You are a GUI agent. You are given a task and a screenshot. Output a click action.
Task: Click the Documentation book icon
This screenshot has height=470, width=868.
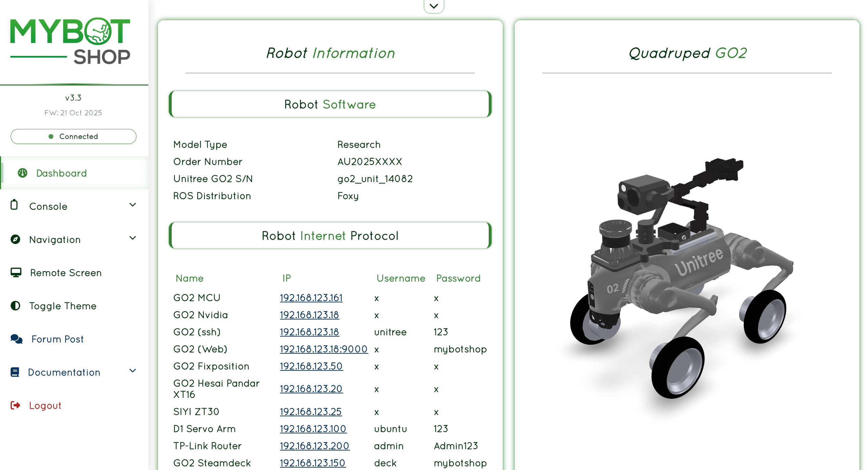tap(15, 372)
